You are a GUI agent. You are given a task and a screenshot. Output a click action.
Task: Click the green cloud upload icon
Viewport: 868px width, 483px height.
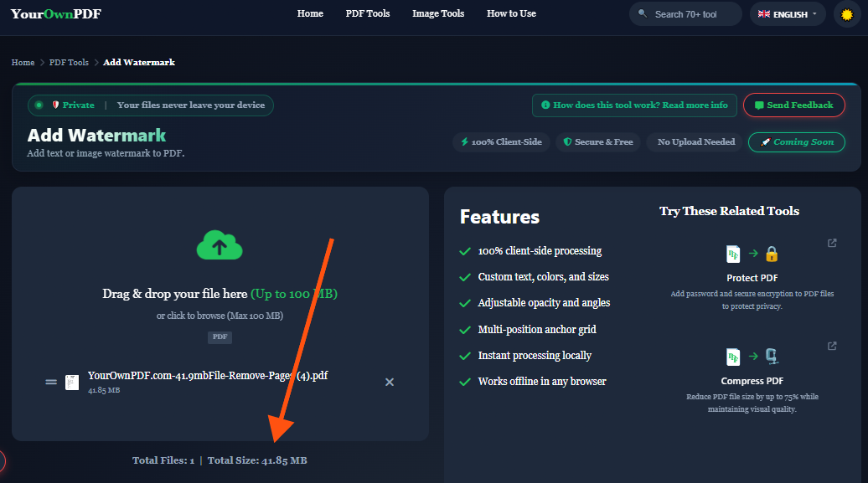(x=220, y=245)
